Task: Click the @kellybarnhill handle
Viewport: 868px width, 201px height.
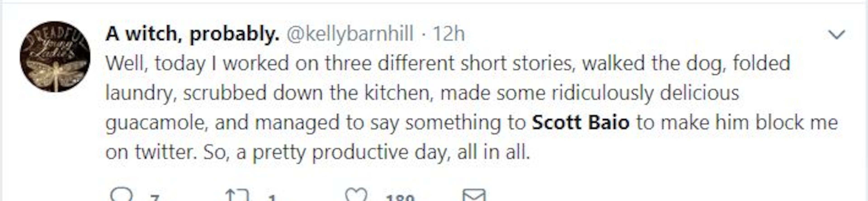Action: [350, 34]
